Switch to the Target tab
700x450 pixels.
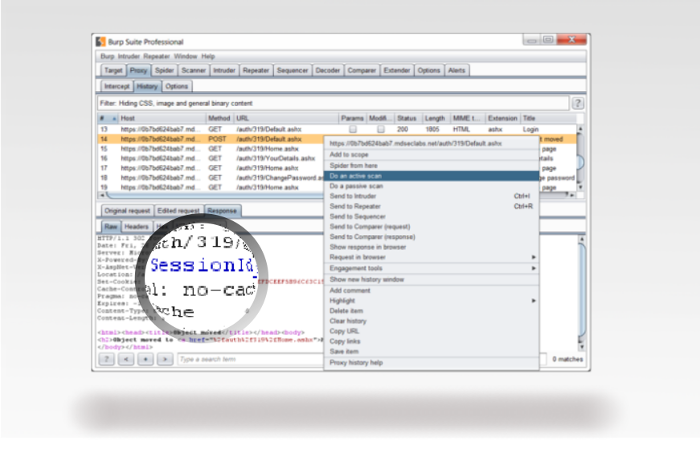113,71
